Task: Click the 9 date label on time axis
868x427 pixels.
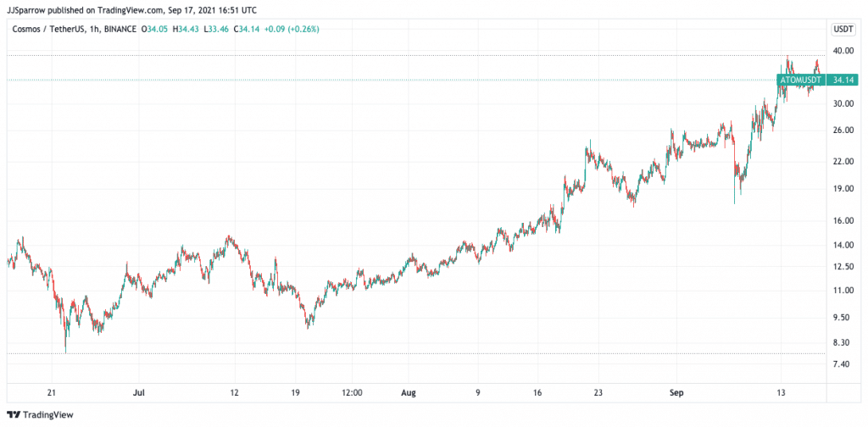Action: 478,393
